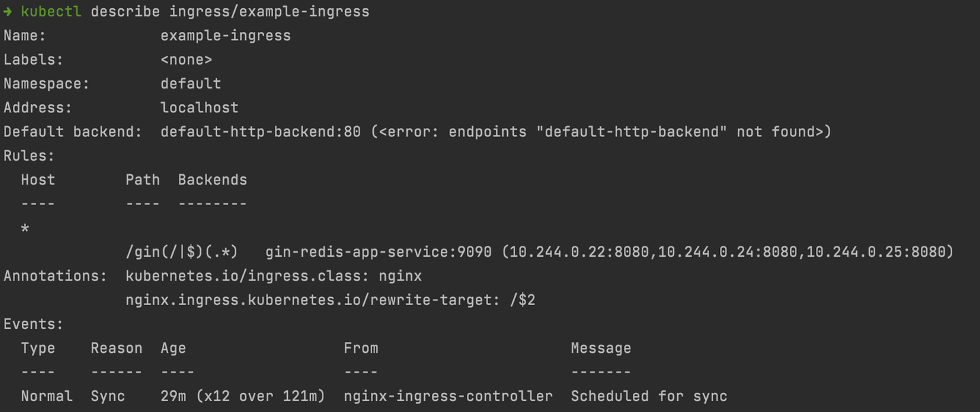Select the /gin(/|$)(.*) path rule
This screenshot has height=412, width=980.
click(182, 252)
